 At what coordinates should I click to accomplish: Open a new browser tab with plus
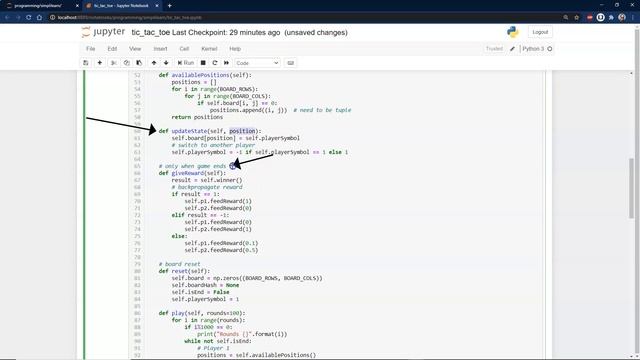coord(169,6)
